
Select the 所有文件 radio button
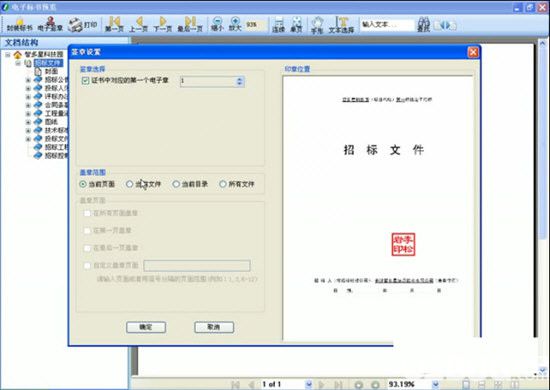(223, 184)
